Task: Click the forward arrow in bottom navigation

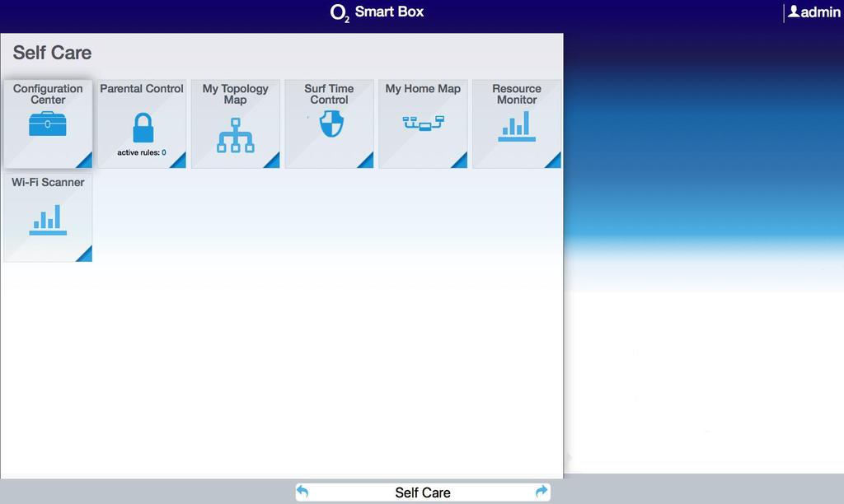Action: (542, 491)
